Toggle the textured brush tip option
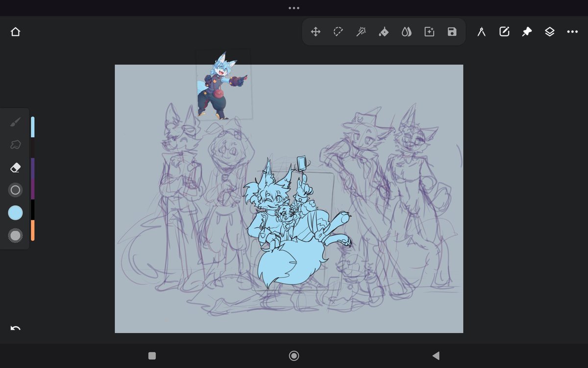 15,236
